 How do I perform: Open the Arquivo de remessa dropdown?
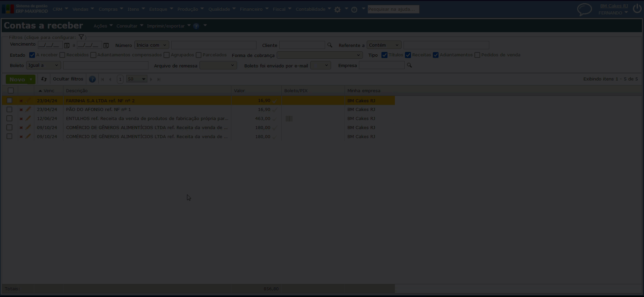click(218, 65)
